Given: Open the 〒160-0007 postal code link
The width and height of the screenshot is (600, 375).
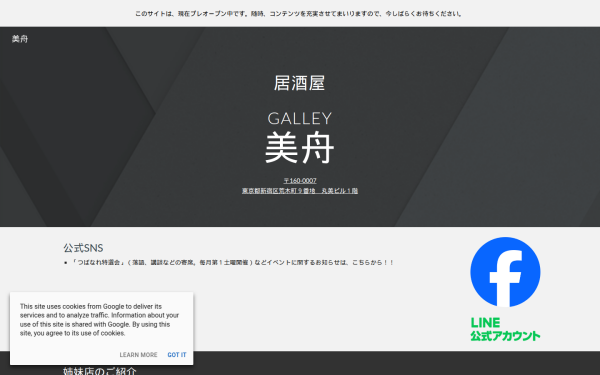Looking at the screenshot, I should pyautogui.click(x=300, y=181).
